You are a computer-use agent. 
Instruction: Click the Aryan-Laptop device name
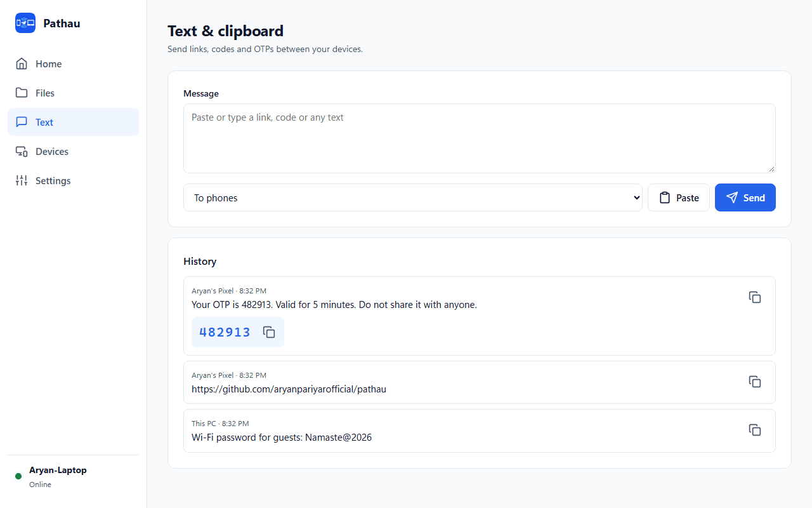click(58, 471)
